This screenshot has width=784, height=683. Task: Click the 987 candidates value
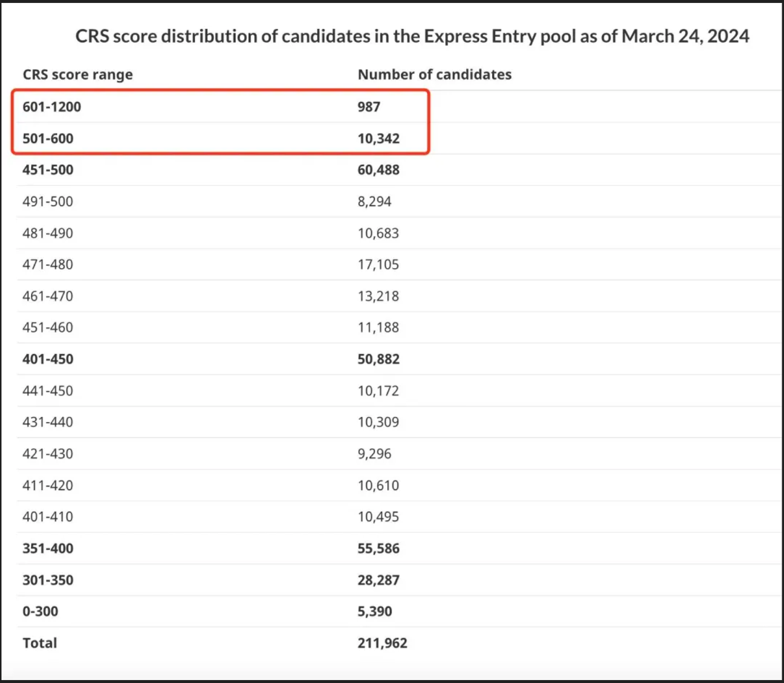pos(369,107)
